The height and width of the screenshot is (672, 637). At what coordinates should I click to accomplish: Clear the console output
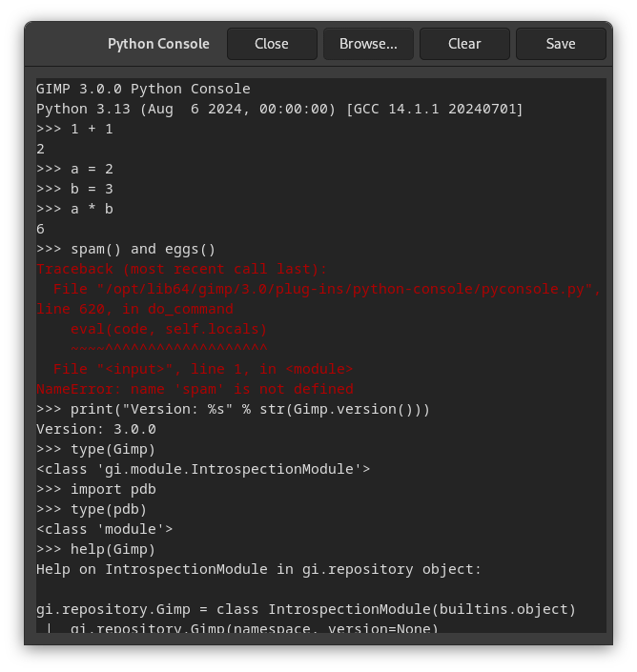[x=464, y=44]
